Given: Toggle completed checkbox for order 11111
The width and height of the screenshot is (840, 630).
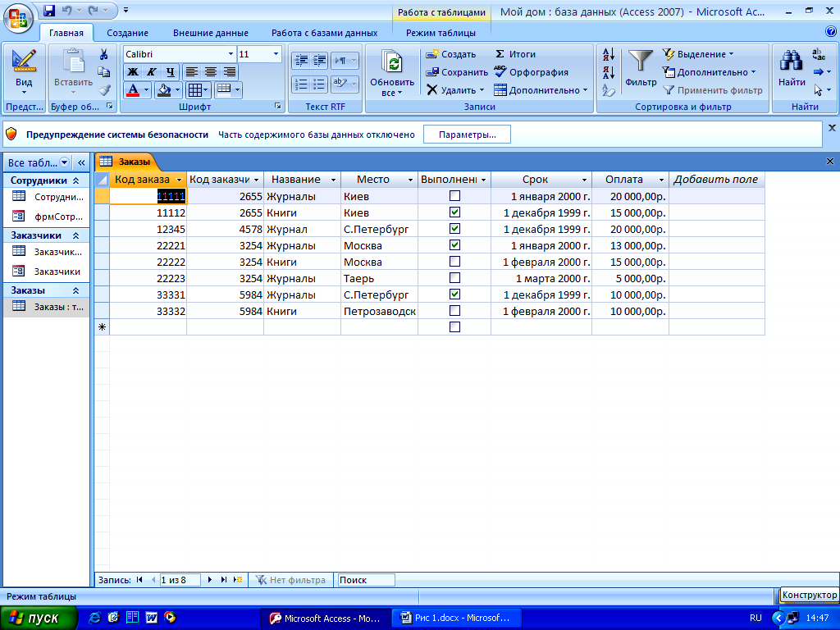Looking at the screenshot, I should coord(454,196).
